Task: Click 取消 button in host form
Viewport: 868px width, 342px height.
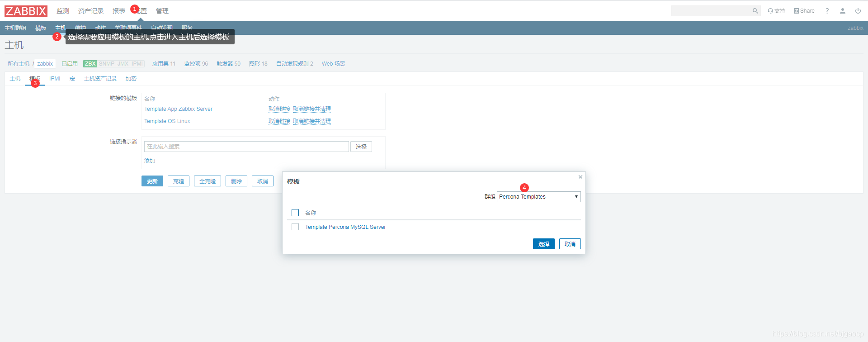Action: 263,181
